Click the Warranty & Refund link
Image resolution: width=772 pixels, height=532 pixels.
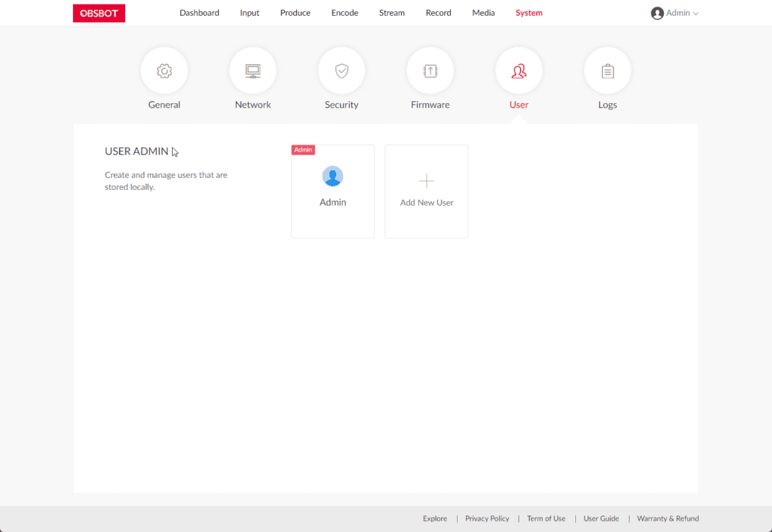[x=667, y=518]
